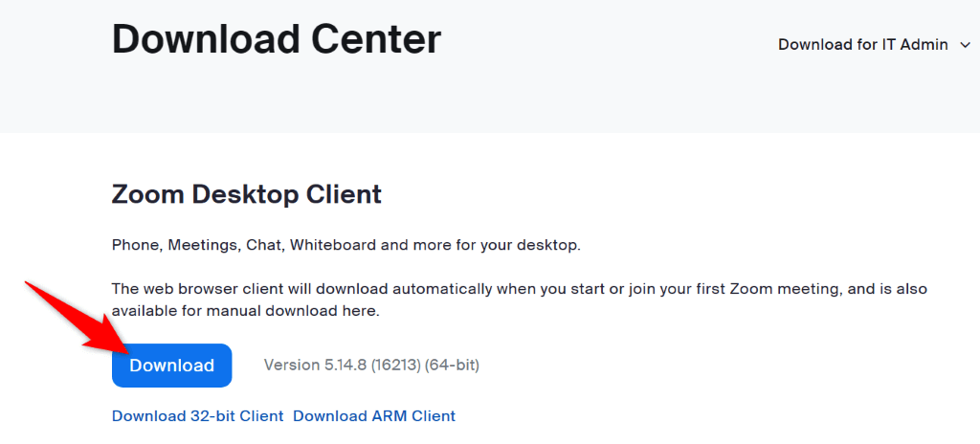Click the Download Center page heading
Screen dimensions: 980x444
(x=277, y=39)
